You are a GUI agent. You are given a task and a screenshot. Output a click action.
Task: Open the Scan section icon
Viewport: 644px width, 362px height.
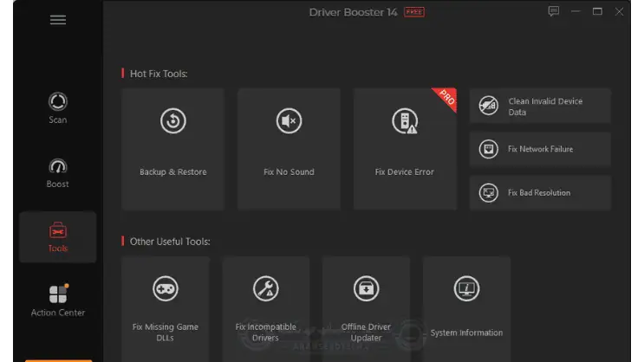click(57, 101)
